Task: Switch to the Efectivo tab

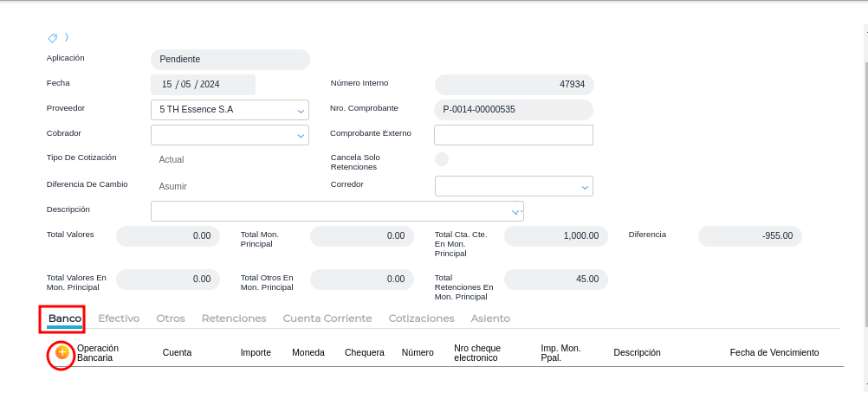Action: [119, 319]
